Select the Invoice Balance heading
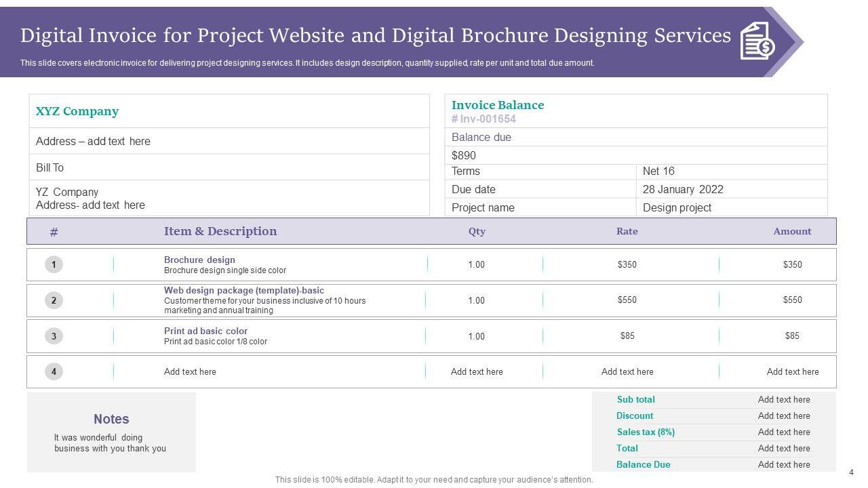The width and height of the screenshot is (868, 488). 498,105
